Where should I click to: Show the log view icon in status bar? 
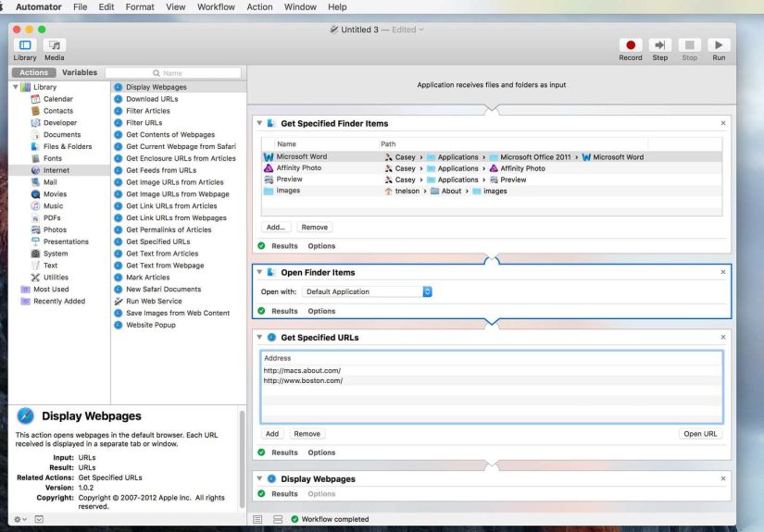[x=257, y=519]
